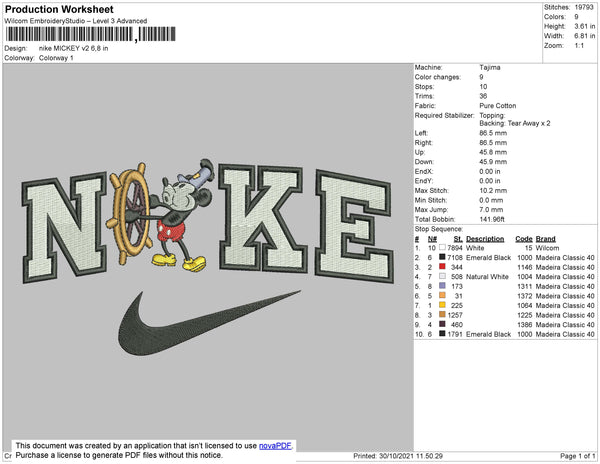
Task: Click the 'Required Stabilizer:' label
Action: (x=445, y=115)
